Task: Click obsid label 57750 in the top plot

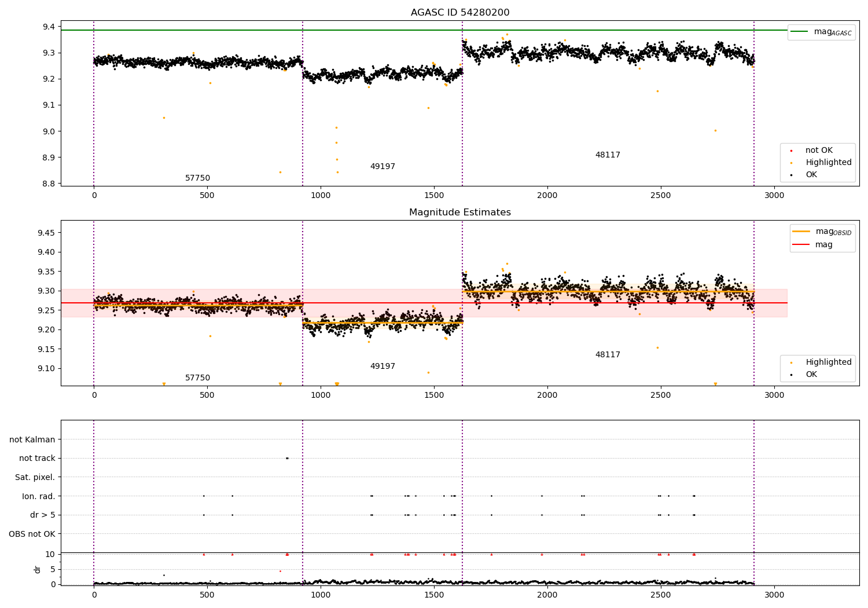Action: point(197,178)
